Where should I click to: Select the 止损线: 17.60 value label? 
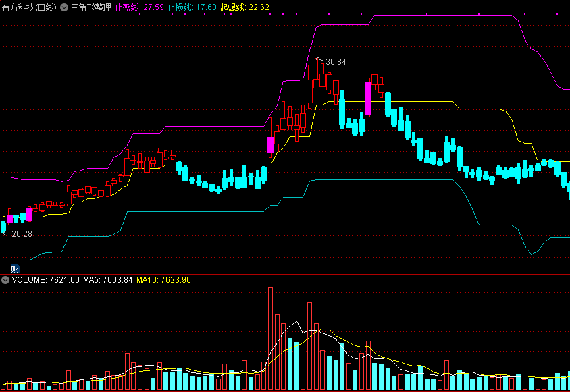click(x=192, y=7)
